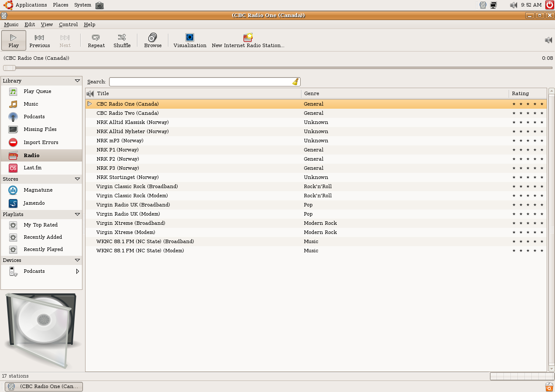Open the trash icon in bottom panel
The height and width of the screenshot is (392, 555).
549,387
